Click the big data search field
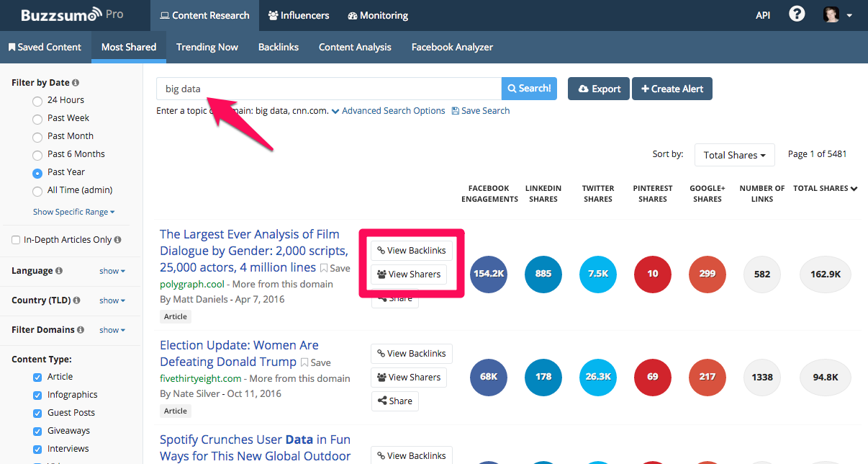The height and width of the screenshot is (464, 868). (329, 89)
